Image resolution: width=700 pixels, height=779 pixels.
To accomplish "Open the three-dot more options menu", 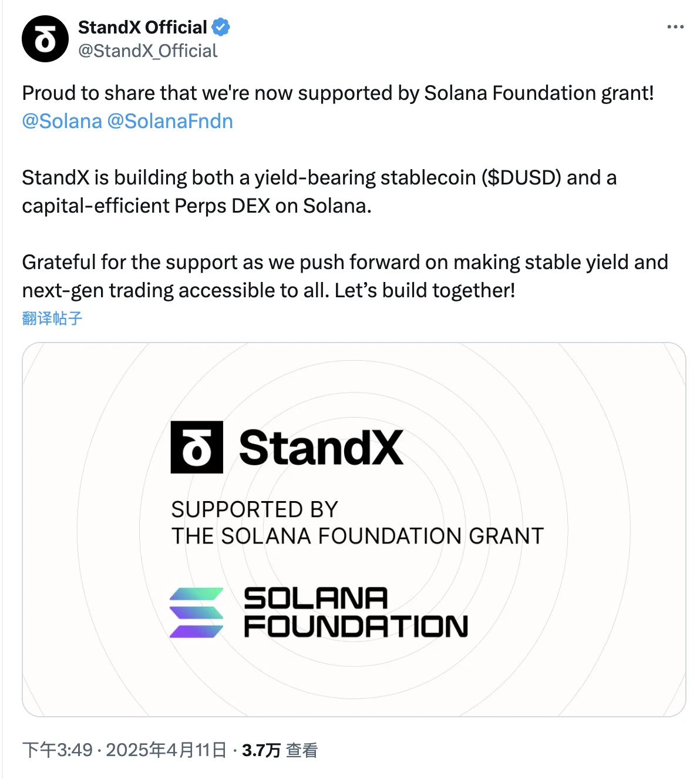I will point(675,27).
